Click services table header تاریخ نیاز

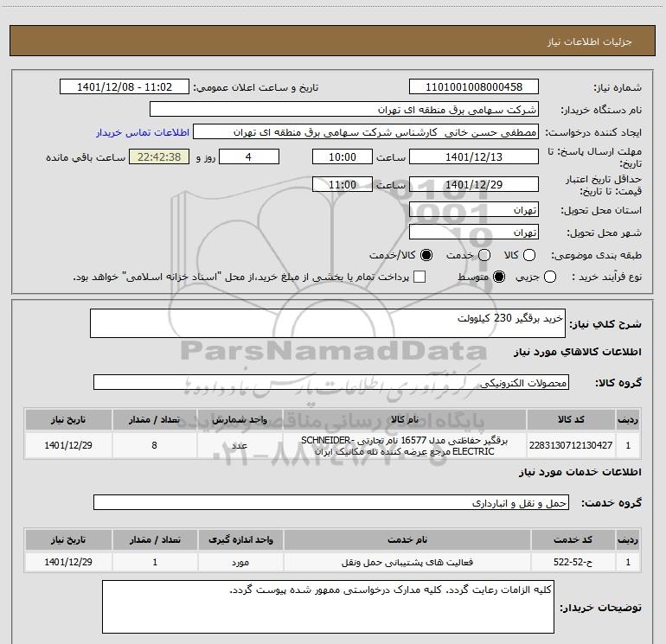(x=68, y=539)
